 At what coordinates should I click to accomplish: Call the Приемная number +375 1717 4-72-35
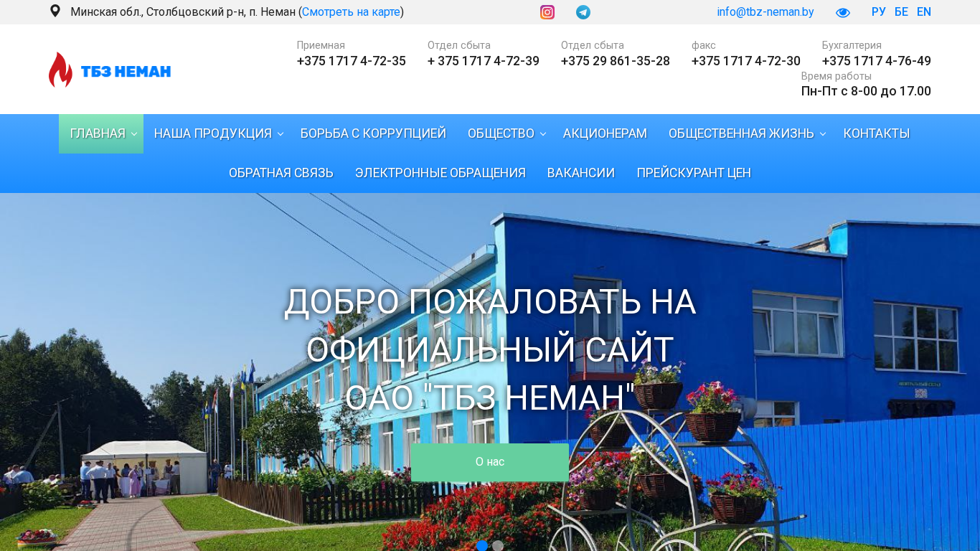352,61
